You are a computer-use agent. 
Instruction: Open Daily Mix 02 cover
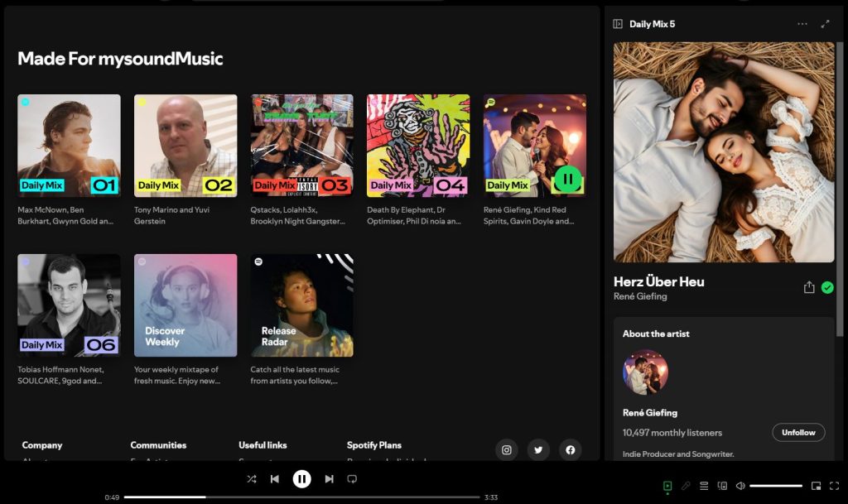(185, 146)
